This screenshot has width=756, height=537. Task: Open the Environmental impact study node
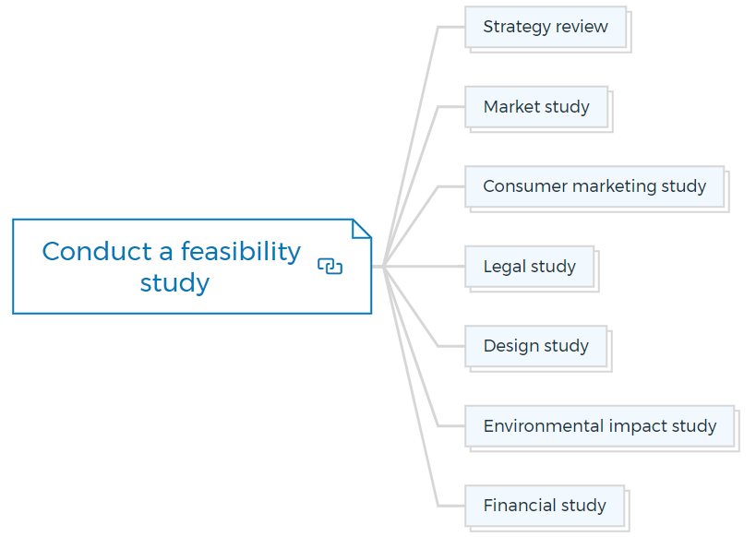pos(599,426)
